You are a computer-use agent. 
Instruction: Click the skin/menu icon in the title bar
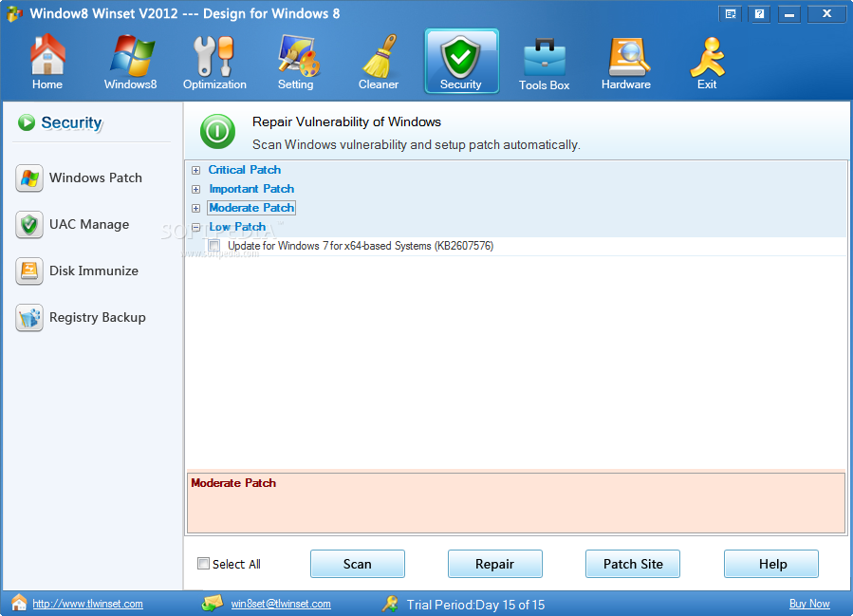pos(731,14)
